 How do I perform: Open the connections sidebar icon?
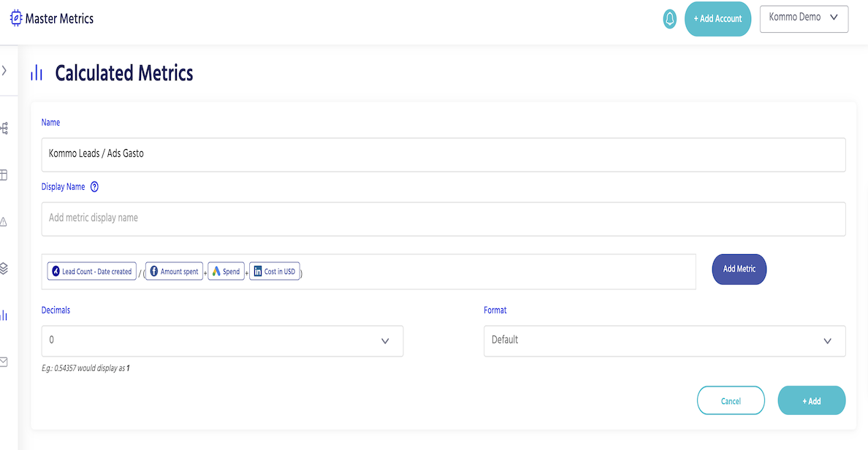click(x=4, y=129)
